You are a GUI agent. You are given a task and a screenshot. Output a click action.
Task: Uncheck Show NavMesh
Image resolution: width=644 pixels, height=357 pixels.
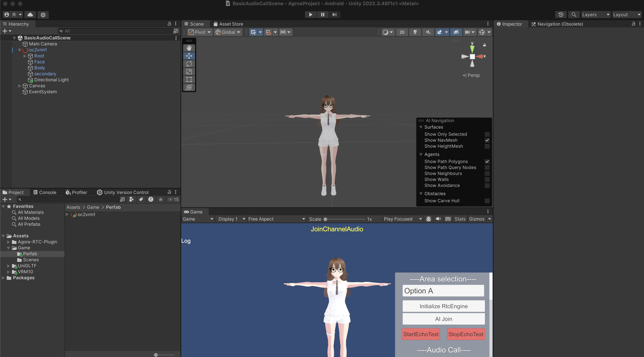pyautogui.click(x=487, y=140)
